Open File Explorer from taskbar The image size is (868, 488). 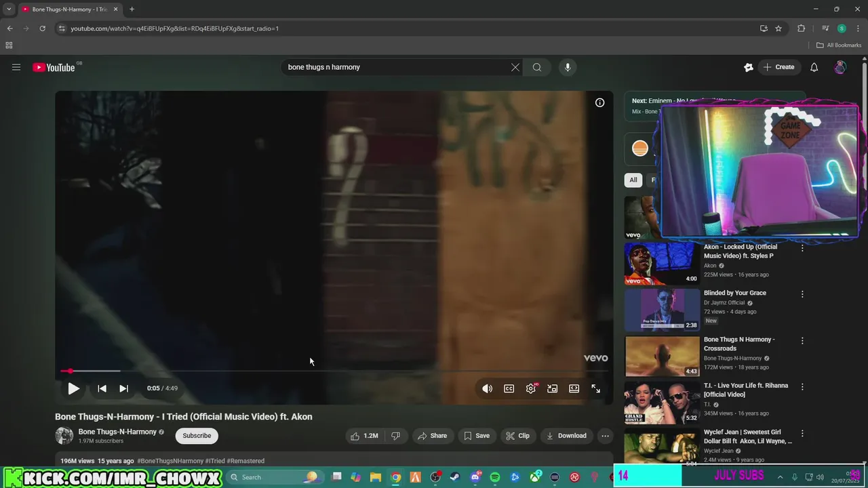point(376,477)
